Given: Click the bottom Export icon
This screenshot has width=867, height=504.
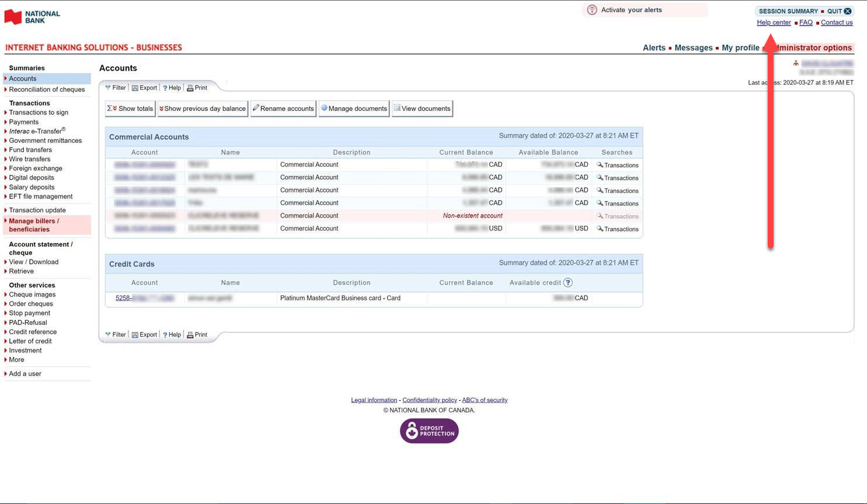Looking at the screenshot, I should point(135,335).
